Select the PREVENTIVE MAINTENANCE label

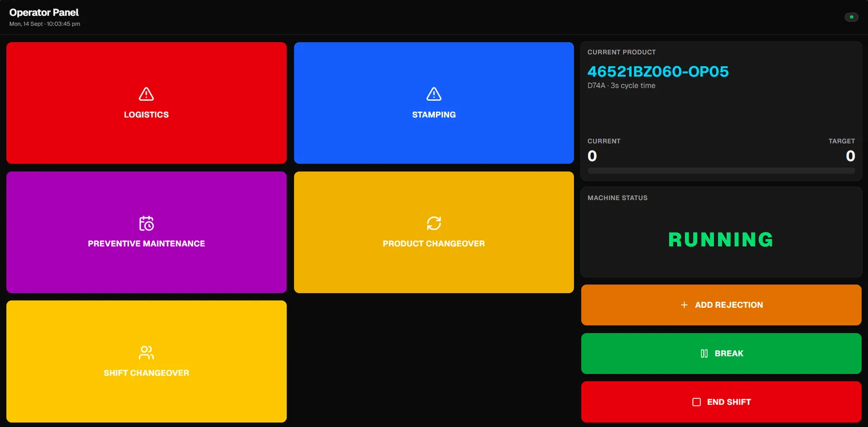[146, 244]
